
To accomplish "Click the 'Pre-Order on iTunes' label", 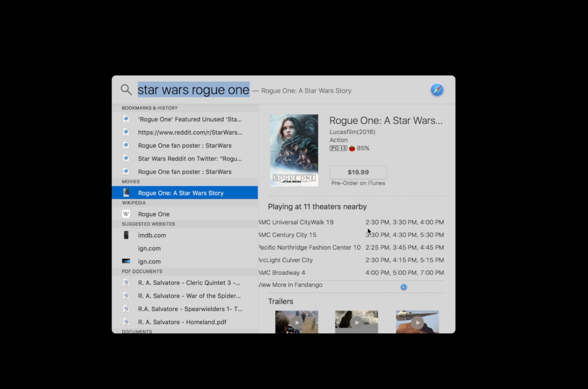I will (x=358, y=183).
